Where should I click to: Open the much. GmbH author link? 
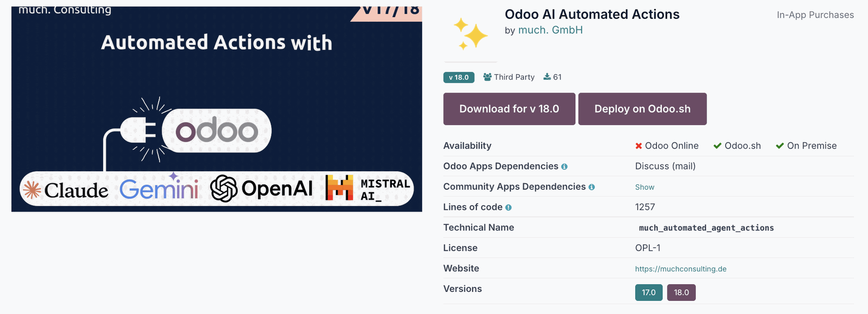tap(550, 30)
